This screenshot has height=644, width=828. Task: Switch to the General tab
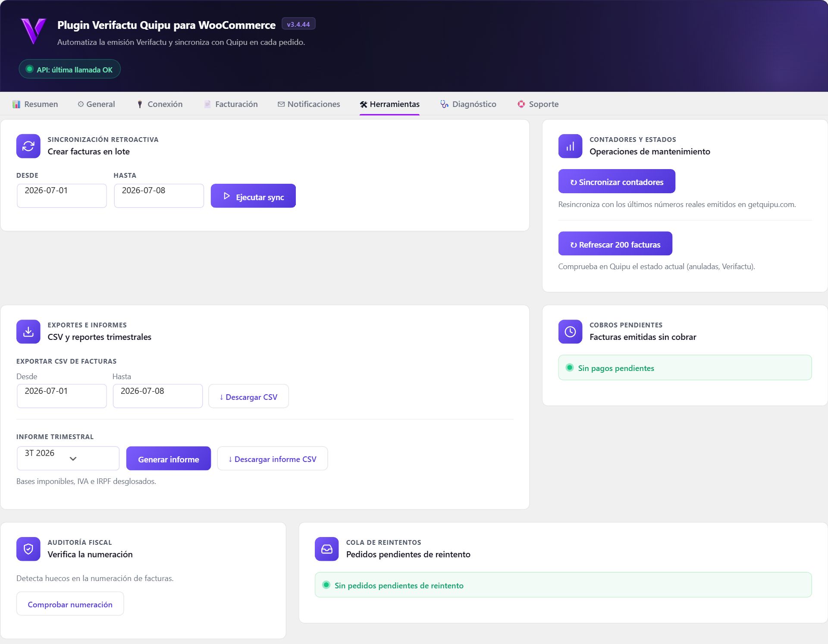pos(96,104)
